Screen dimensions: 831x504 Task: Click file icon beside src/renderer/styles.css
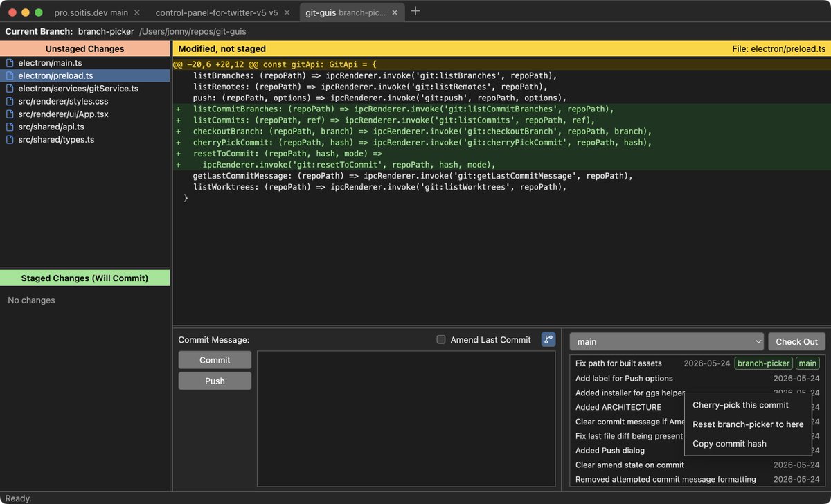point(10,102)
